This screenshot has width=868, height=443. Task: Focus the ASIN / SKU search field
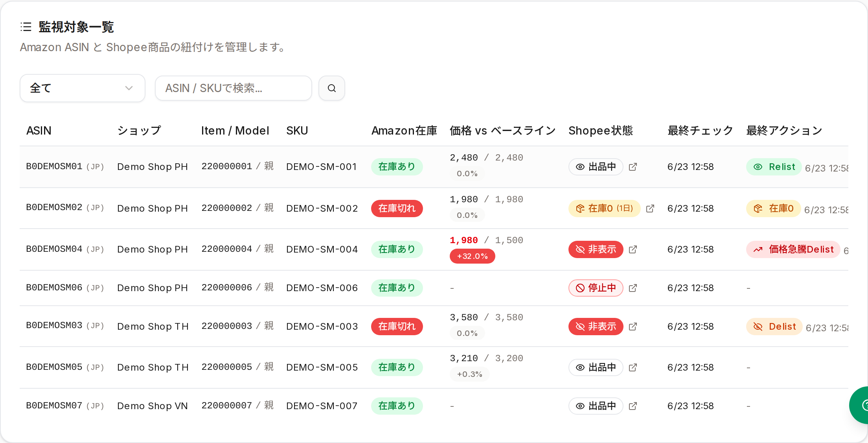[x=234, y=88]
